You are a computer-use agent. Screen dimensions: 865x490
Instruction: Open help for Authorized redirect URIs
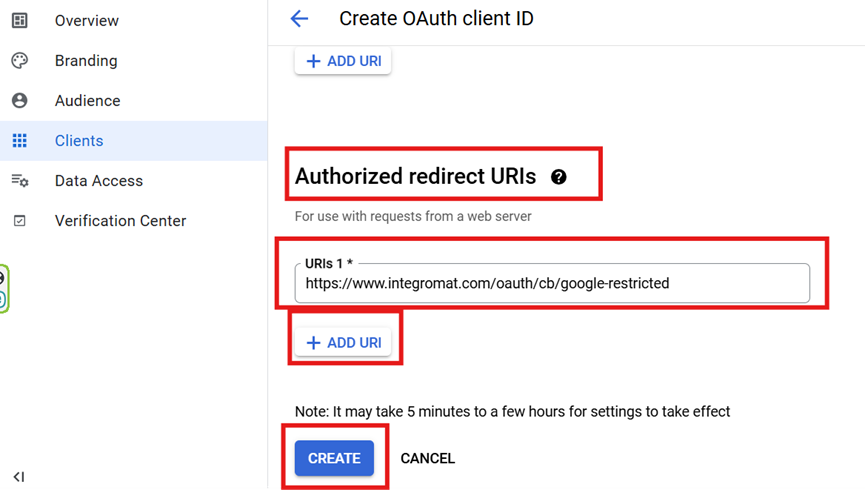pos(558,177)
